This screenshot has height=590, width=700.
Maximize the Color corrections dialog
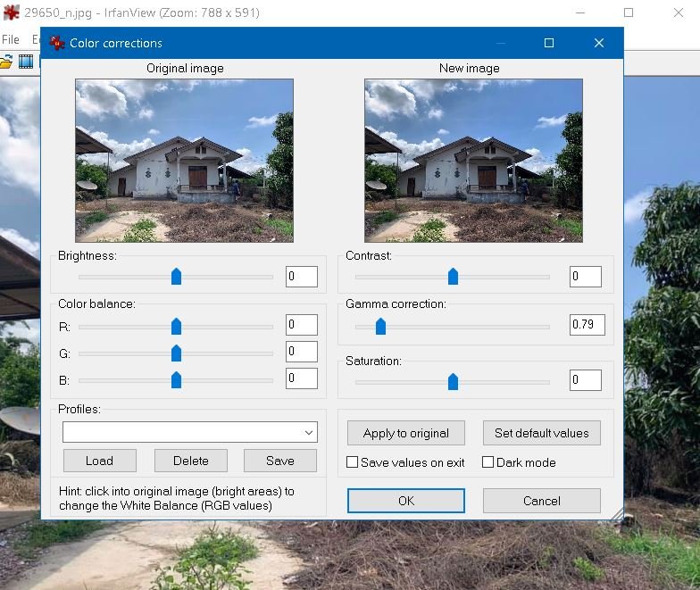[x=549, y=43]
